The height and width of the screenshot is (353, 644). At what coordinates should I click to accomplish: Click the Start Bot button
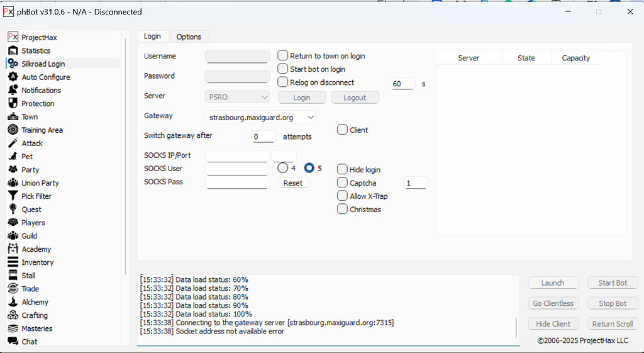[x=613, y=283]
